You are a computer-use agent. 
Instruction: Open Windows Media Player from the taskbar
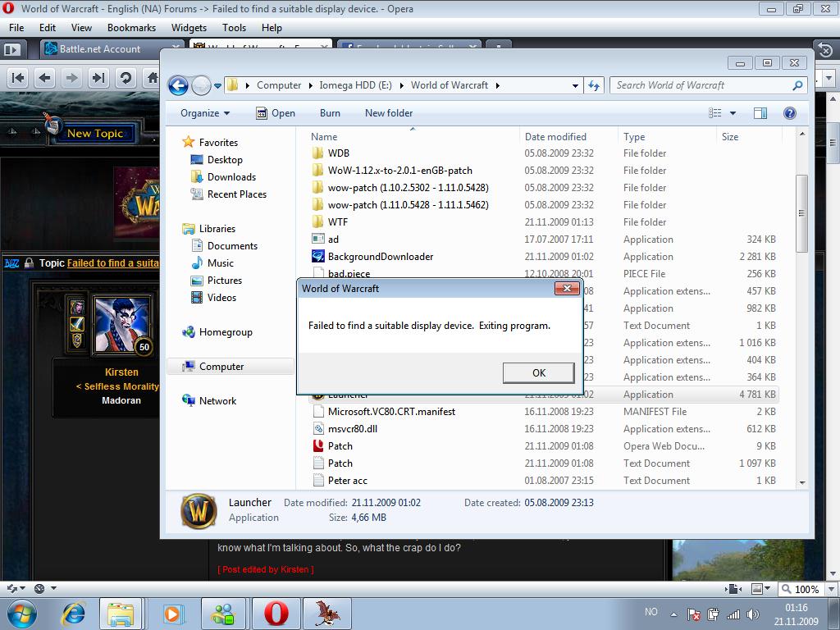point(172,614)
